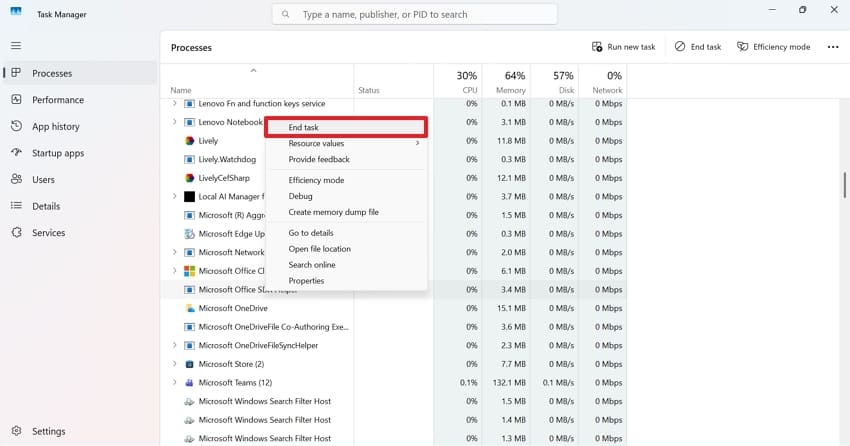This screenshot has width=850, height=446.
Task: Expand the Microsoft Store (2) group
Action: 174,364
